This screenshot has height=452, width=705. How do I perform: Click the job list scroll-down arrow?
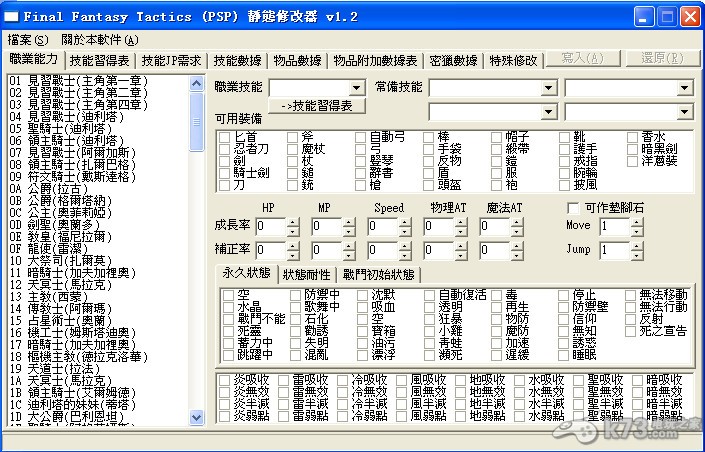tap(196, 417)
